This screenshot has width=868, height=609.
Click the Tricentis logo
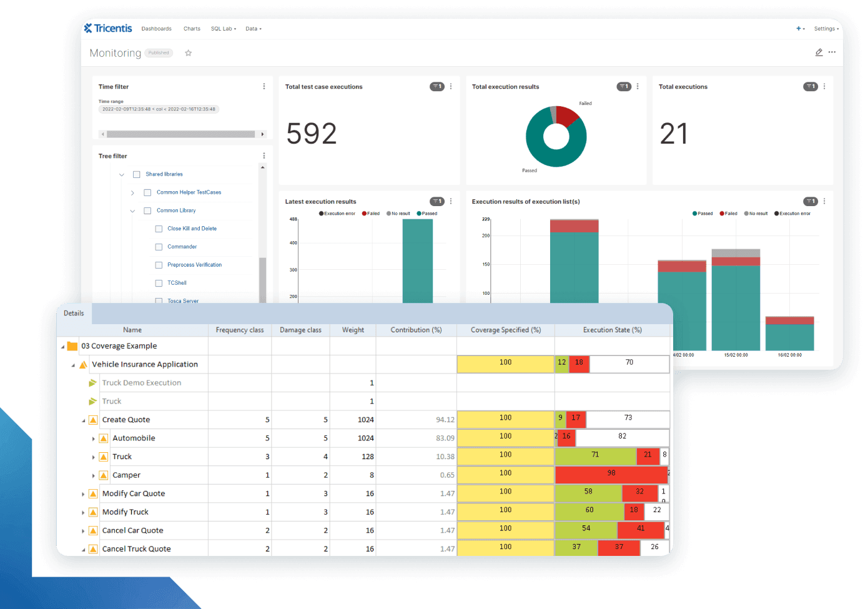point(107,28)
